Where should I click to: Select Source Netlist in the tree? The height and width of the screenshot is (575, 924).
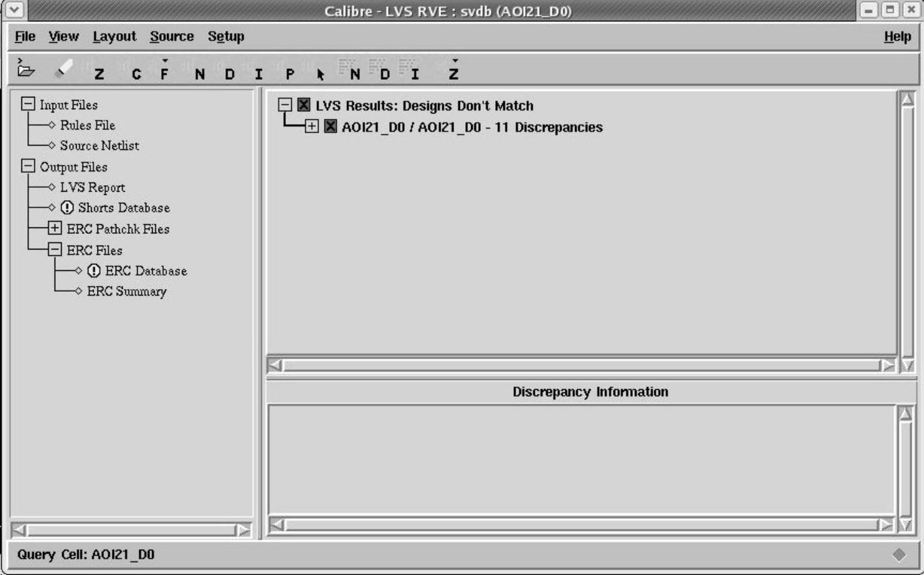(99, 146)
